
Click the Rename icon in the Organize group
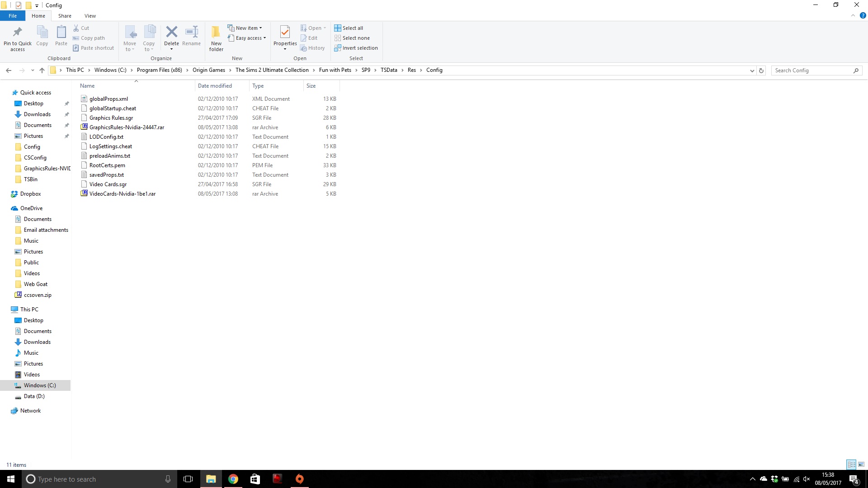(192, 33)
